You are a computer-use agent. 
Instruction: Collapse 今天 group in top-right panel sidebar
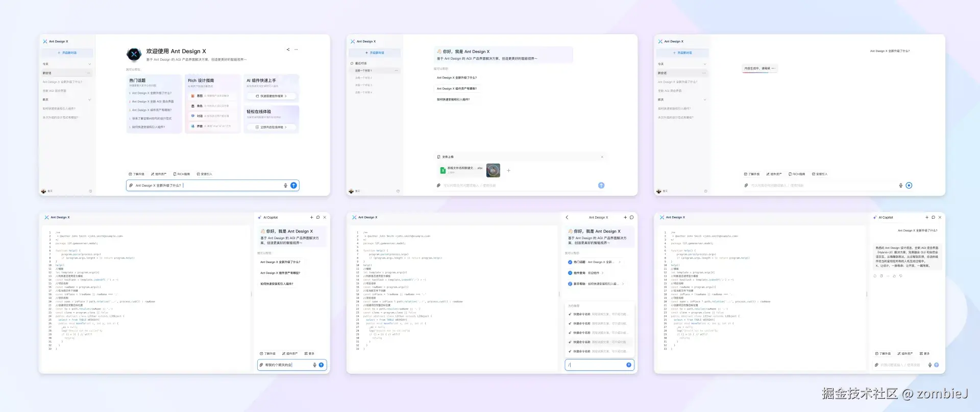click(x=705, y=64)
